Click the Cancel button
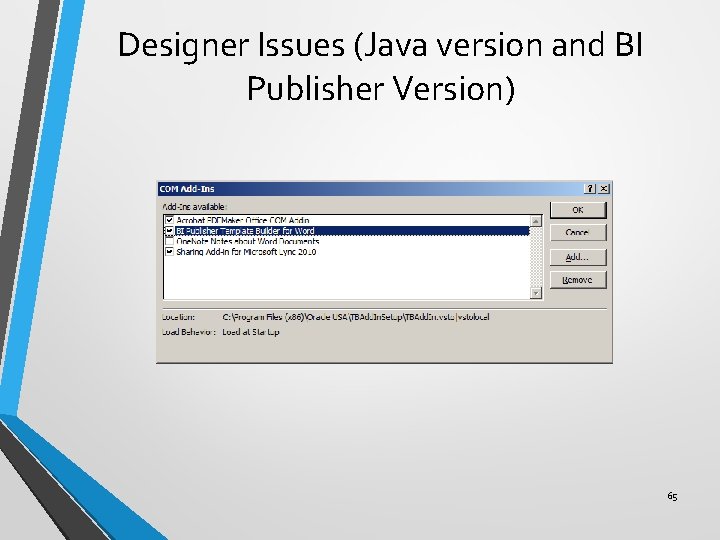Image resolution: width=720 pixels, height=540 pixels. point(578,233)
